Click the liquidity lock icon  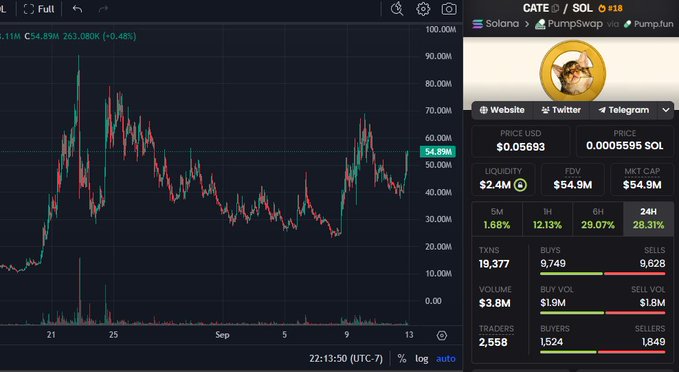(x=520, y=185)
